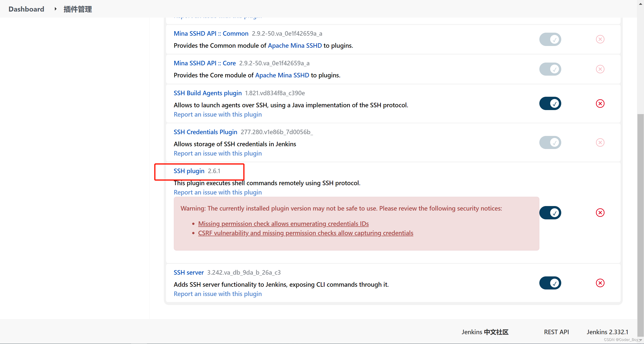Click uninstall icon for Mina SSHD API Common

600,39
